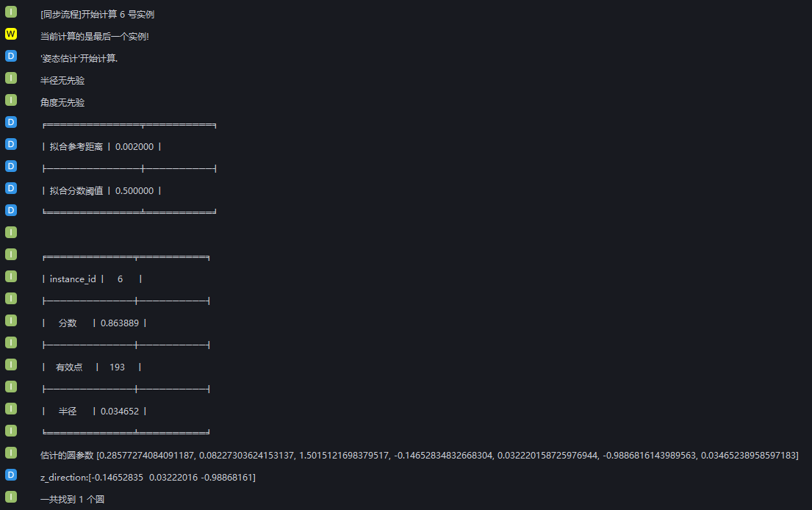Click the I icon beside 分数 0.863889 row
The image size is (812, 510).
point(11,320)
